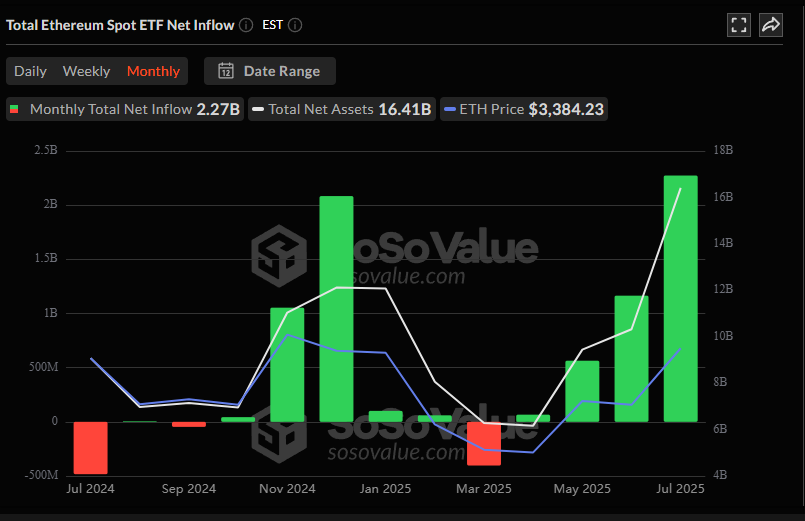Click the '10B' right axis label
Screen dimensions: 805x521
coord(723,336)
